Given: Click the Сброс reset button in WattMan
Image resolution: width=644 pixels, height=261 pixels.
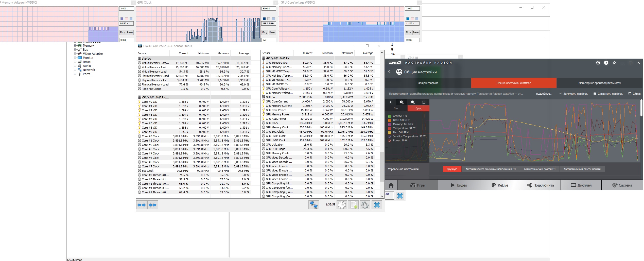Looking at the screenshot, I should coord(634,94).
